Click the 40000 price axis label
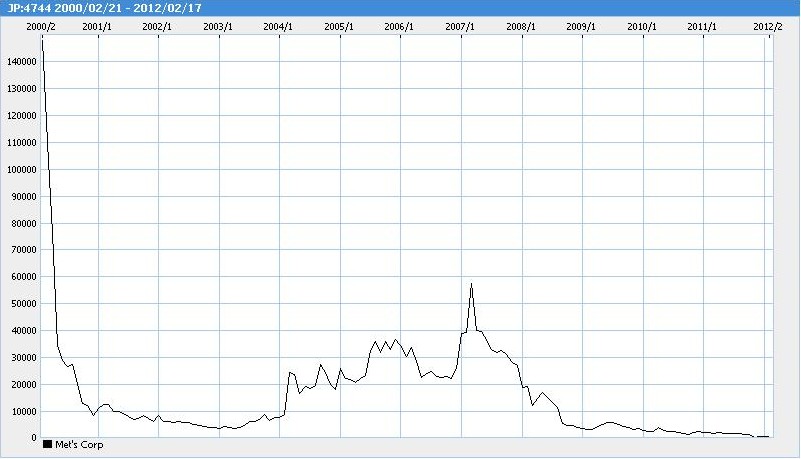 [24, 331]
